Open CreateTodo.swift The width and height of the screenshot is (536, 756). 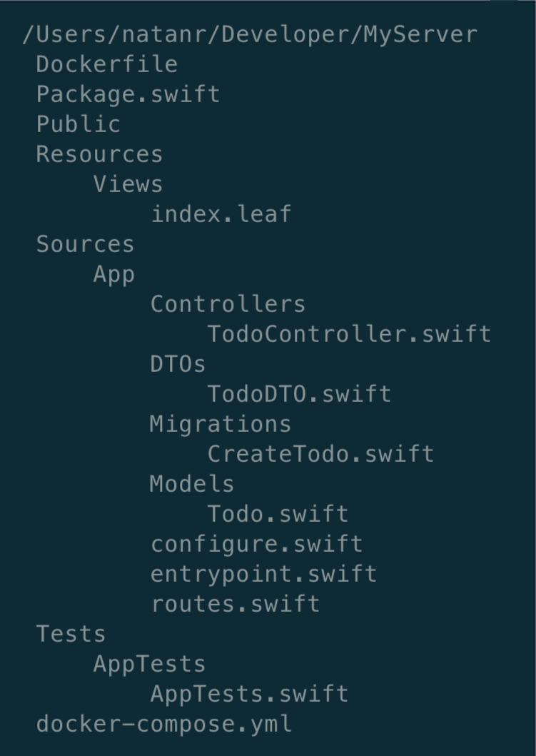320,454
